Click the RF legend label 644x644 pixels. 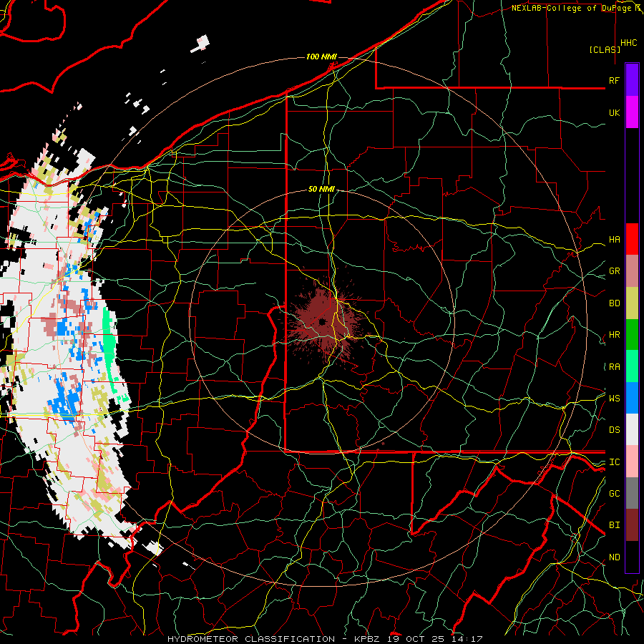click(614, 80)
